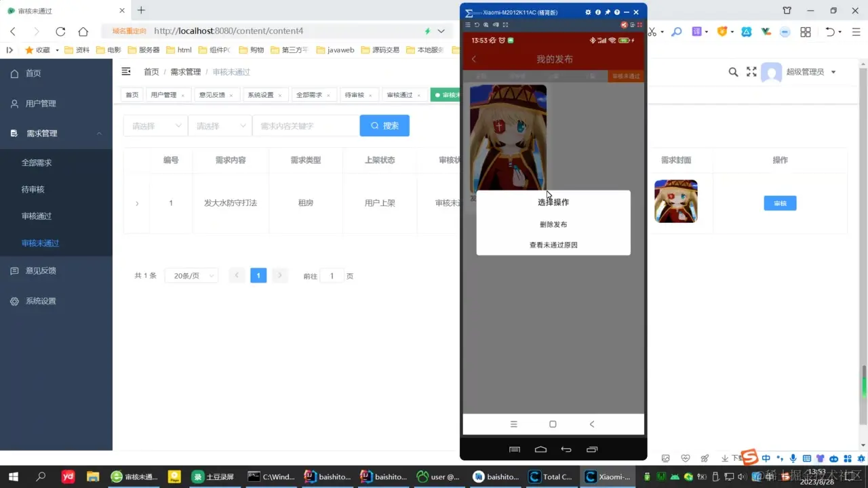The width and height of the screenshot is (868, 488).
Task: Tap the phone navigation menu button
Action: (x=514, y=424)
